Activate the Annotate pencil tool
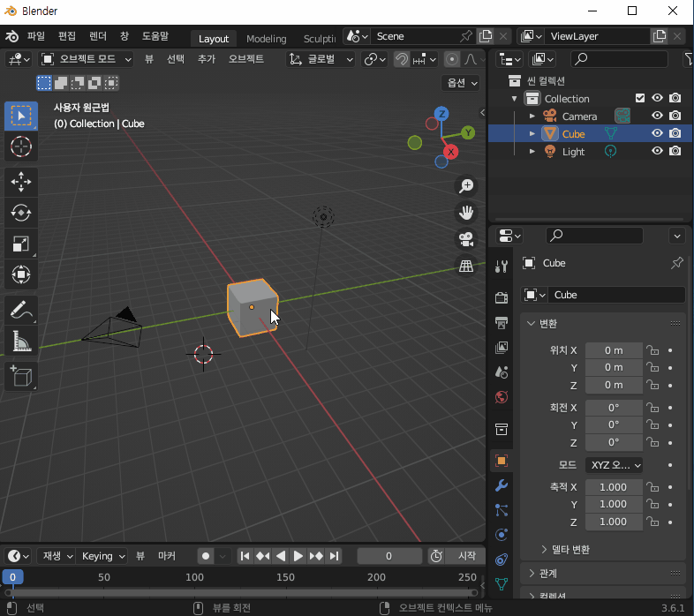694x616 pixels. tap(21, 311)
